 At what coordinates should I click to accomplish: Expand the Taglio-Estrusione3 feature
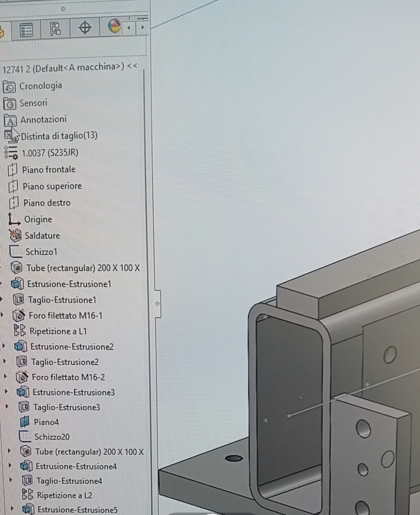(x=7, y=407)
